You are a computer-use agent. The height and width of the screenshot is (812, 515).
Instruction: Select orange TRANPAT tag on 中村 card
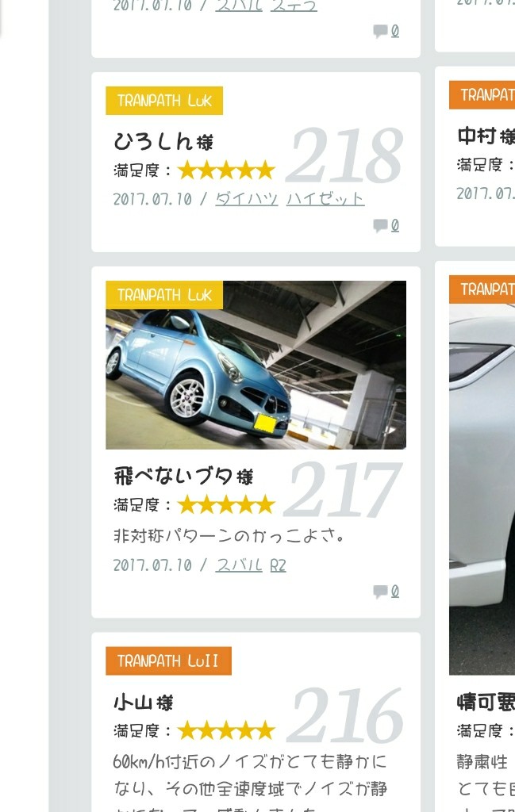tap(482, 95)
